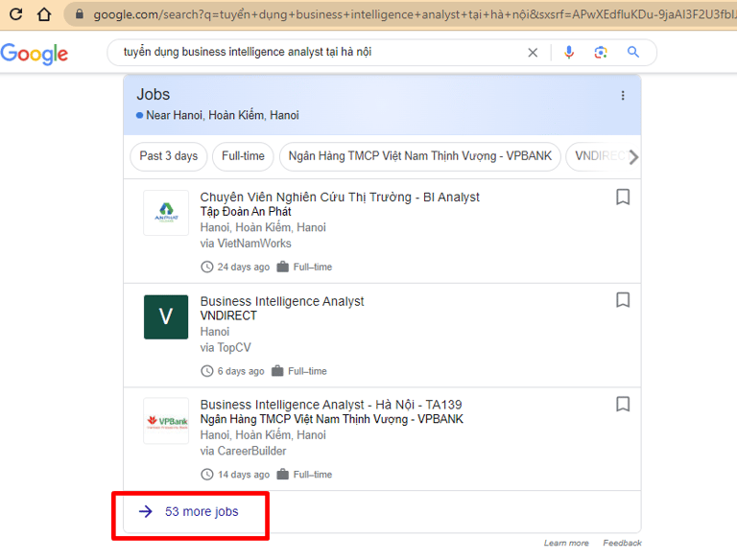Open An Phát company logo thumbnail

[166, 212]
